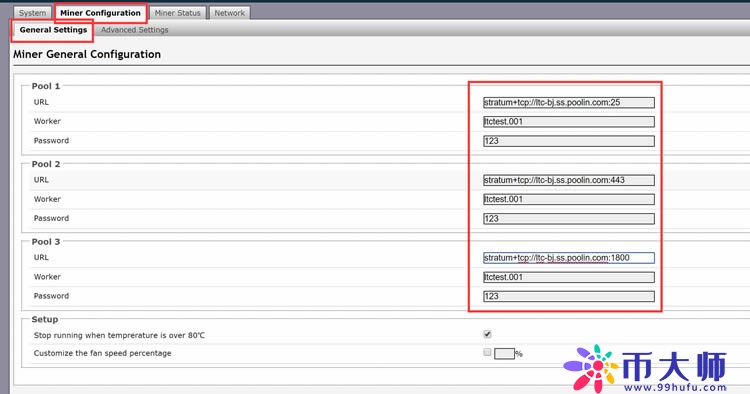750x394 pixels.
Task: Click the Pool 1 Password field
Action: pos(569,141)
